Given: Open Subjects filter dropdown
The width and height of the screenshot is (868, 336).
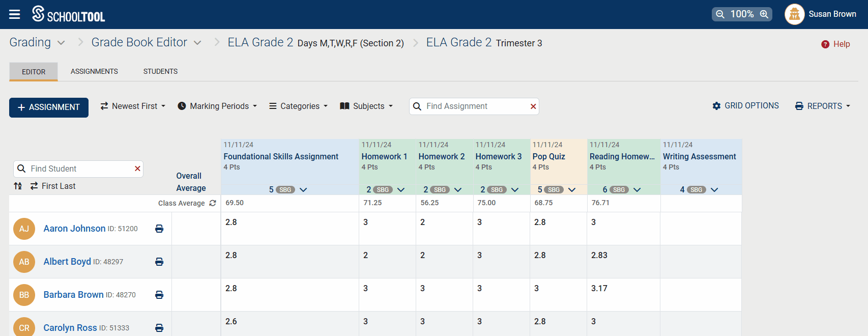Looking at the screenshot, I should [x=366, y=106].
